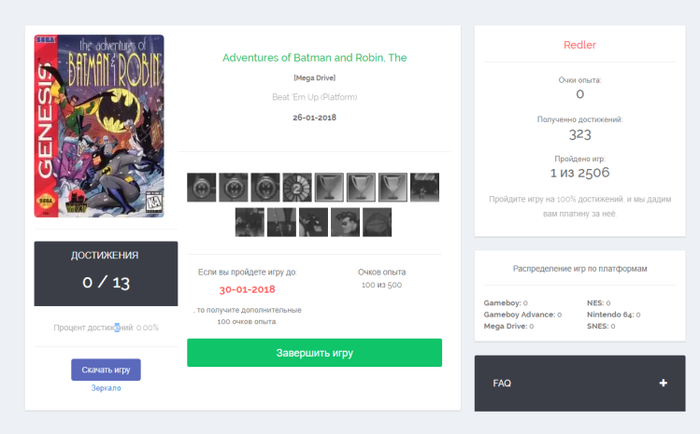Click last achievement icon in second row
Viewport: 700px width, 434px height.
click(x=378, y=222)
